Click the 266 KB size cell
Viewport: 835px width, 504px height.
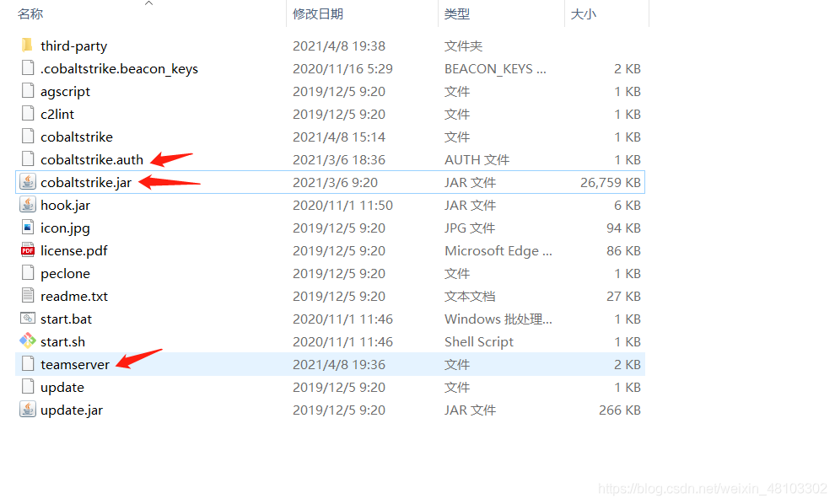(620, 410)
